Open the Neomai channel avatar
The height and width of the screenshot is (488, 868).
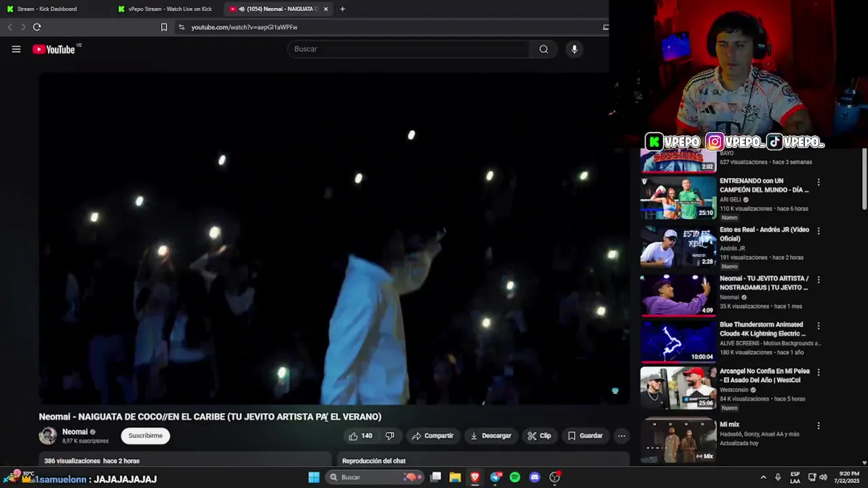[47, 436]
